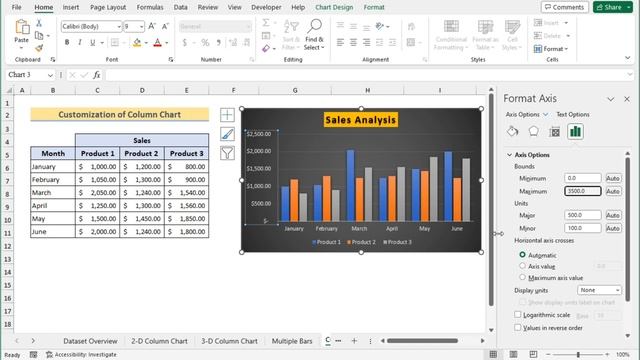Open the Format dropdown in Cells group
The height and width of the screenshot is (360, 640).
click(x=551, y=49)
